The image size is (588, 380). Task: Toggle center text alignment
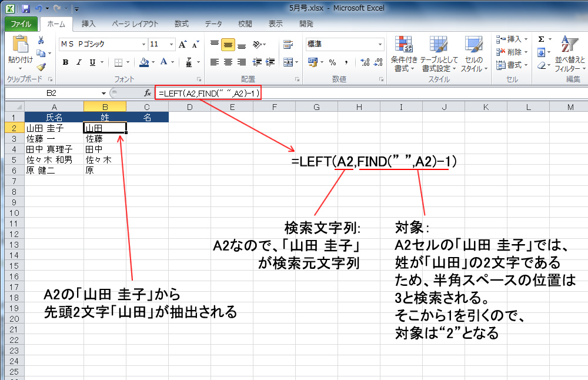[x=228, y=62]
